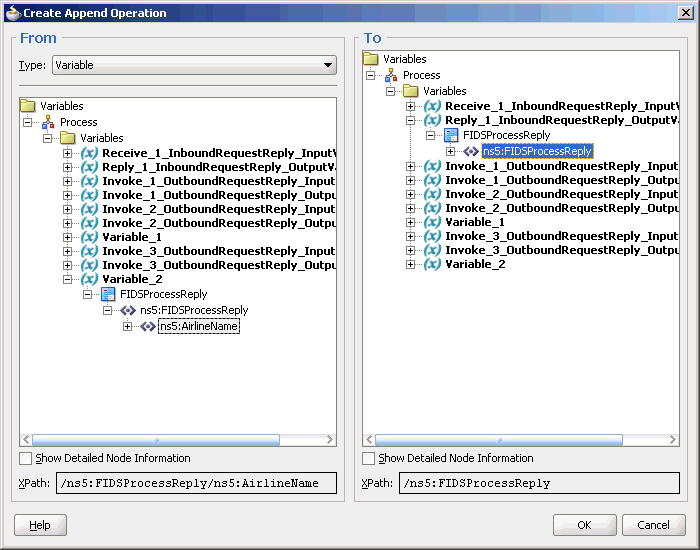
Task: Click variable icon of Receive_1 in From tree
Action: click(x=89, y=153)
